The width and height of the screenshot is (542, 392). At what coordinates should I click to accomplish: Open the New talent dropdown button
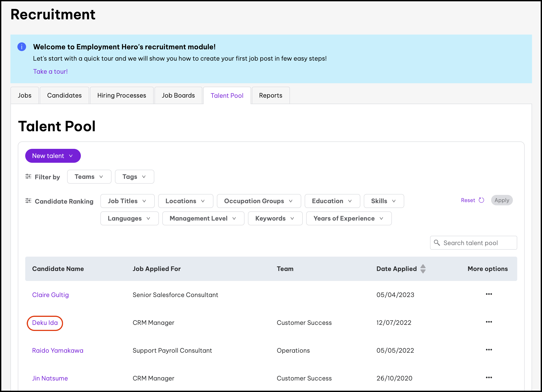click(x=53, y=156)
